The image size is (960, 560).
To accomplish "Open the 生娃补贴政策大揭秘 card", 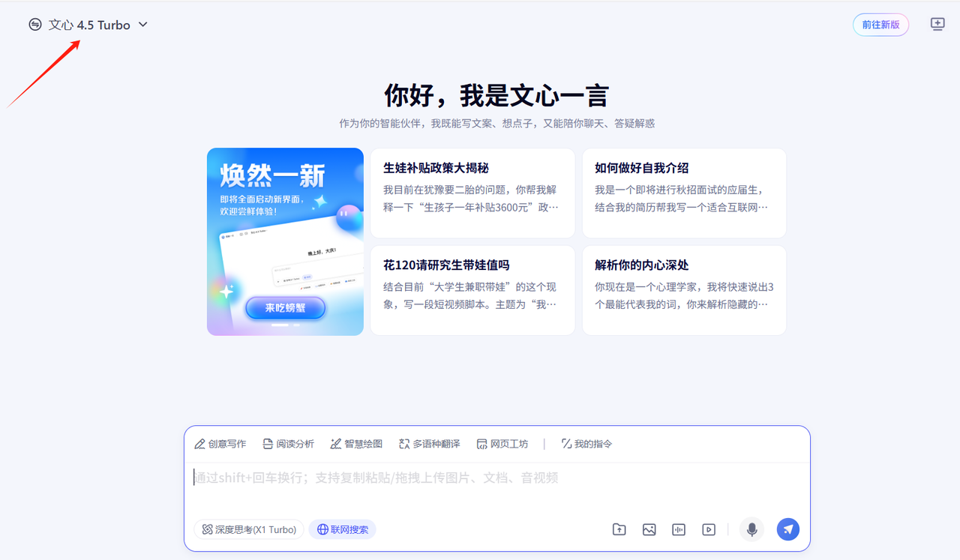I will (x=472, y=193).
